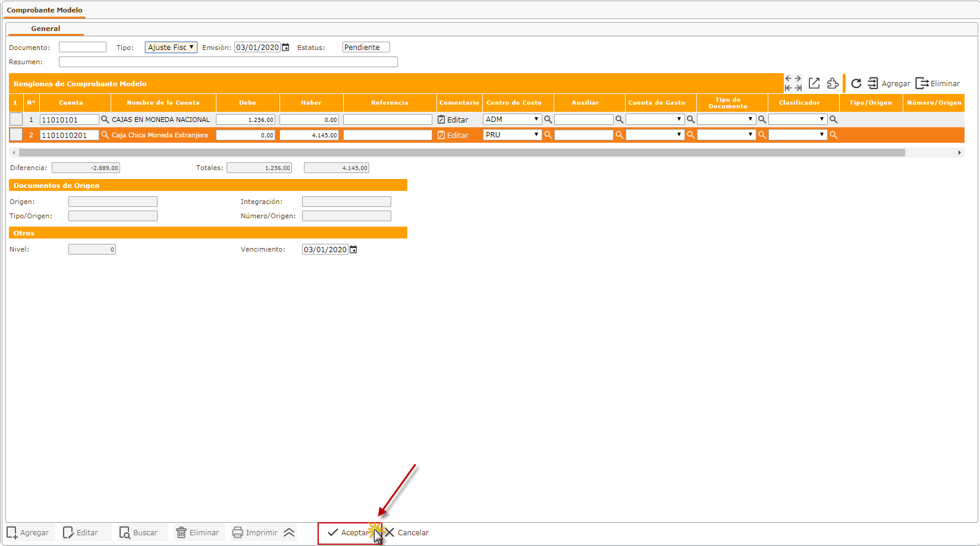Screen dimensions: 980x546
Task: Click the expand columns arrows icon
Action: [x=793, y=83]
